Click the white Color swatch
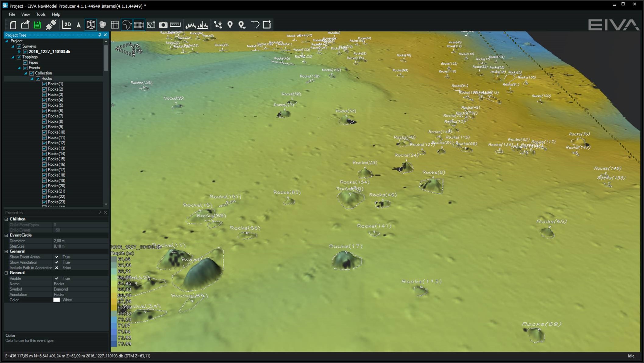644x363 pixels. (57, 300)
